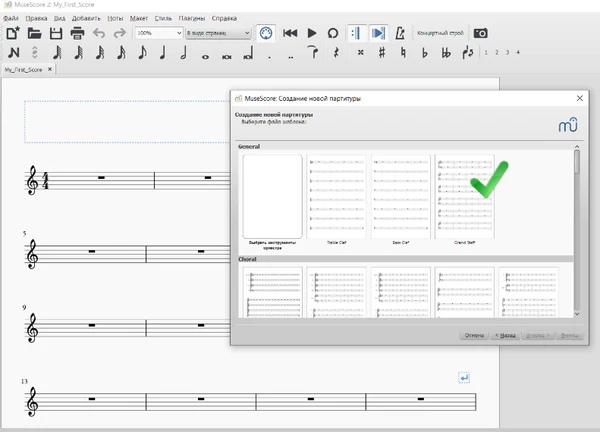Apply a natural accidental
The height and width of the screenshot is (432, 600).
pyautogui.click(x=403, y=52)
